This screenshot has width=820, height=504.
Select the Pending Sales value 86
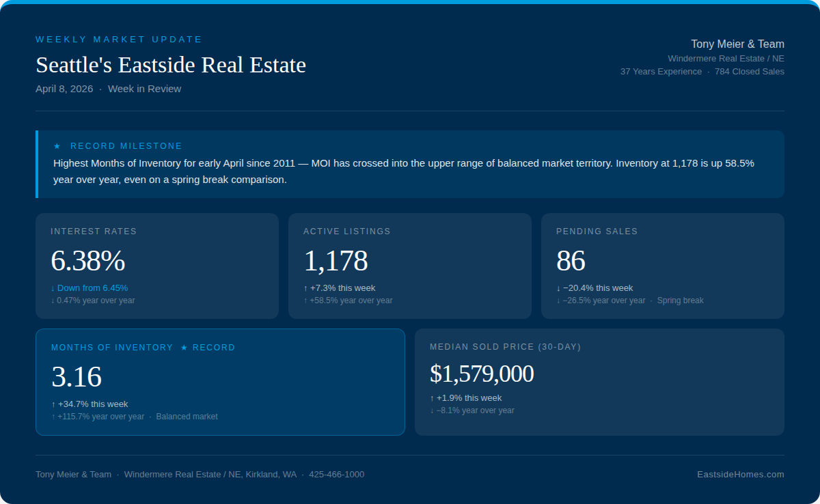tap(571, 261)
